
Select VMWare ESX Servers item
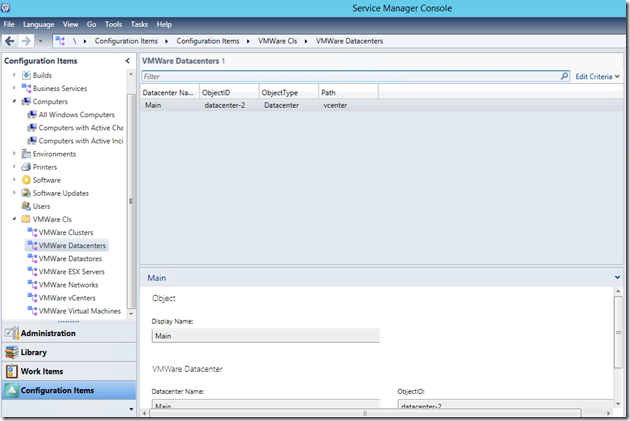(71, 271)
